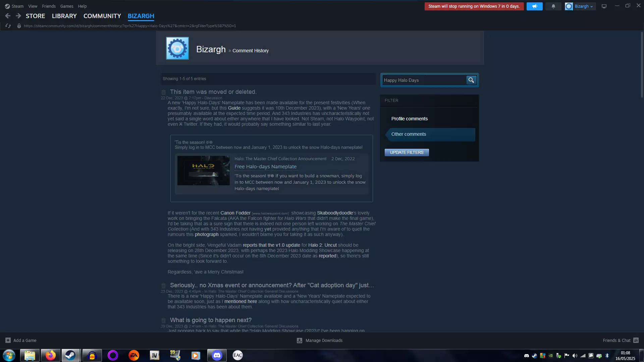
Task: Click the back navigation arrow
Action: [8, 16]
